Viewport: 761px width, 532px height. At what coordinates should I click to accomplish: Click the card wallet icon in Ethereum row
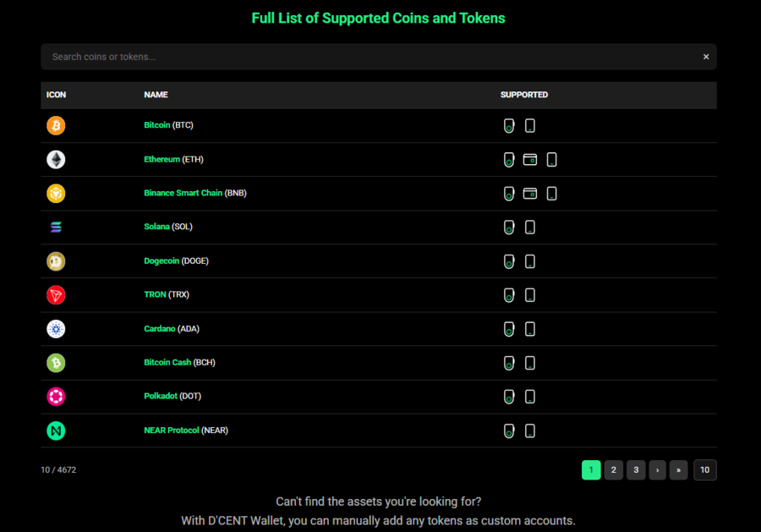coord(530,159)
